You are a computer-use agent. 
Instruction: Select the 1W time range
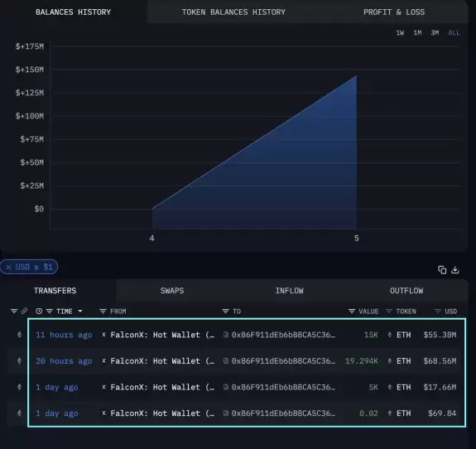[400, 33]
